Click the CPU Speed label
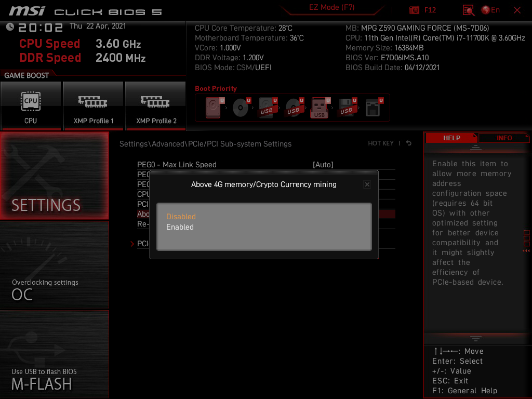Image resolution: width=532 pixels, height=399 pixels. click(49, 44)
